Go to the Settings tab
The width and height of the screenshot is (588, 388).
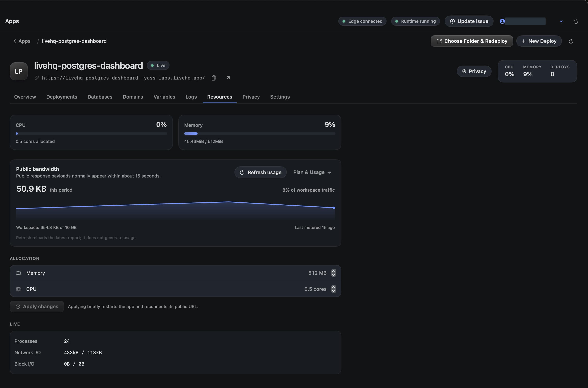click(280, 97)
